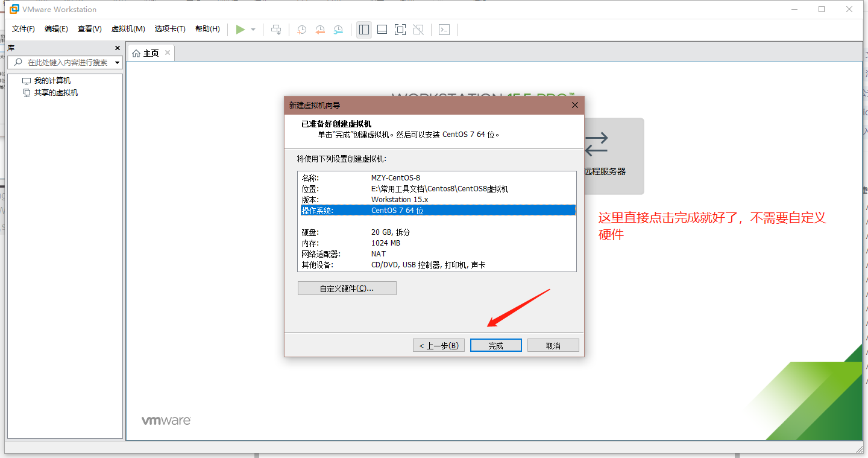Select the 名称 MZY-CentOS-8 row

click(437, 178)
